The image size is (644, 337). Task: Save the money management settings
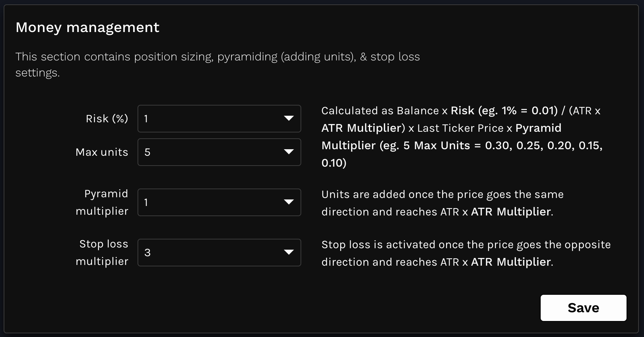tap(583, 308)
